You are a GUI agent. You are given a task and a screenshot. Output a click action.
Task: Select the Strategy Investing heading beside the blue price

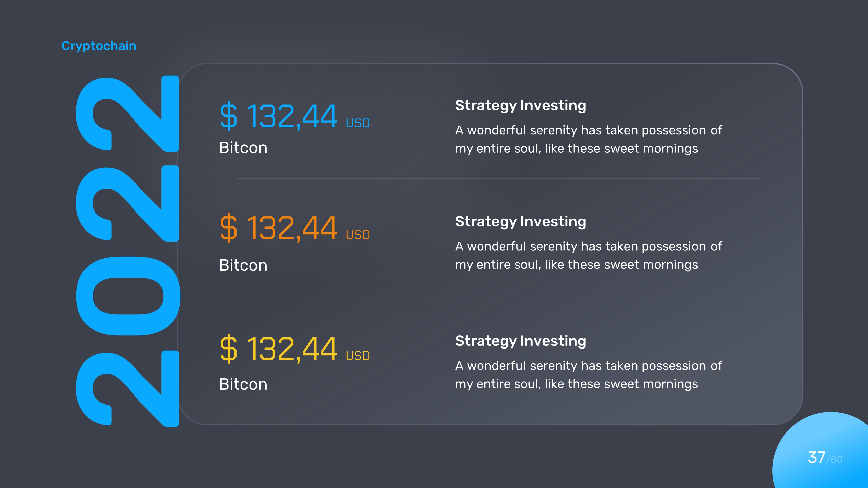point(520,105)
